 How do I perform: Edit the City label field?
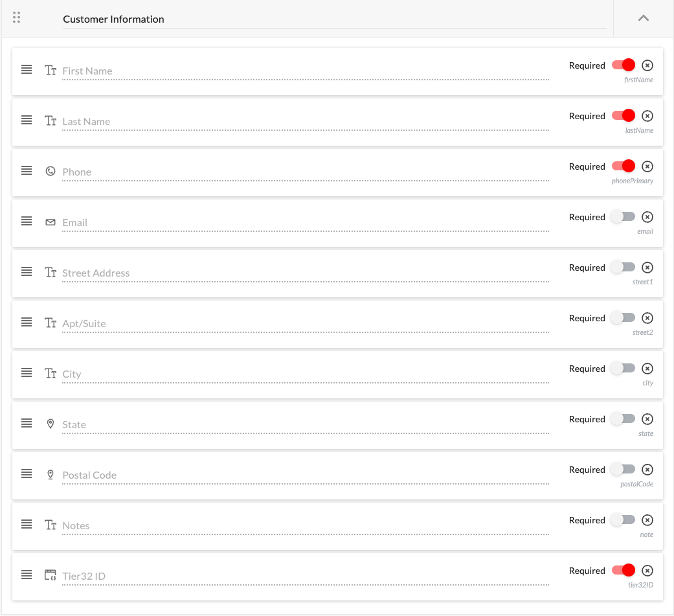(306, 374)
